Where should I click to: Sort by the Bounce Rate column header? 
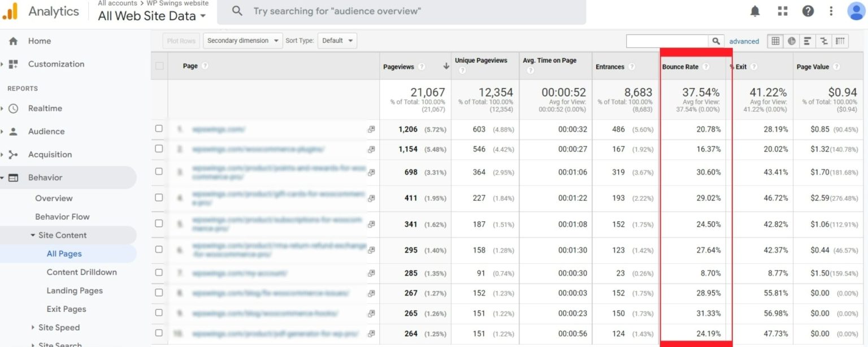[680, 67]
